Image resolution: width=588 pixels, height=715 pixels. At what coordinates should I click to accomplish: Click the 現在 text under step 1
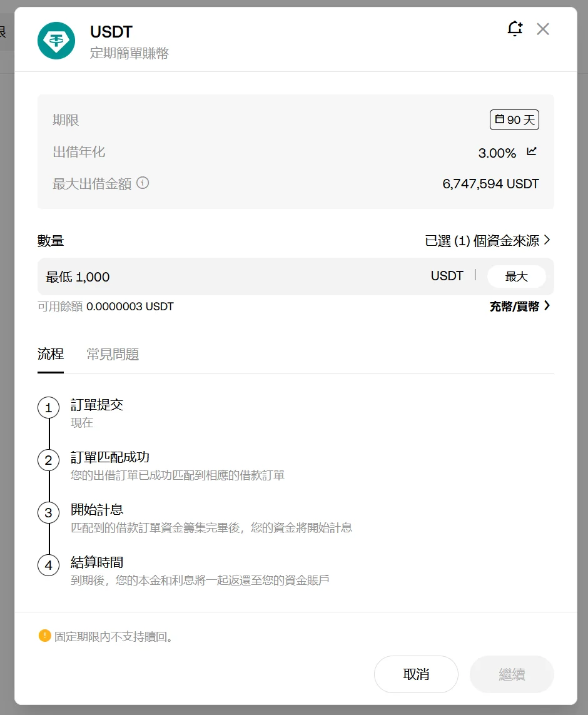coord(82,423)
